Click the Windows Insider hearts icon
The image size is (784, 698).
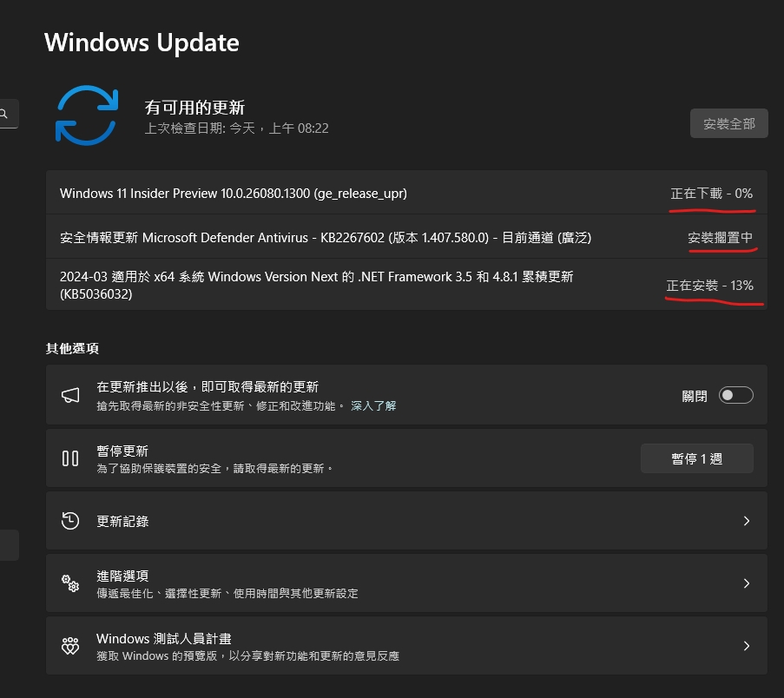(x=70, y=646)
